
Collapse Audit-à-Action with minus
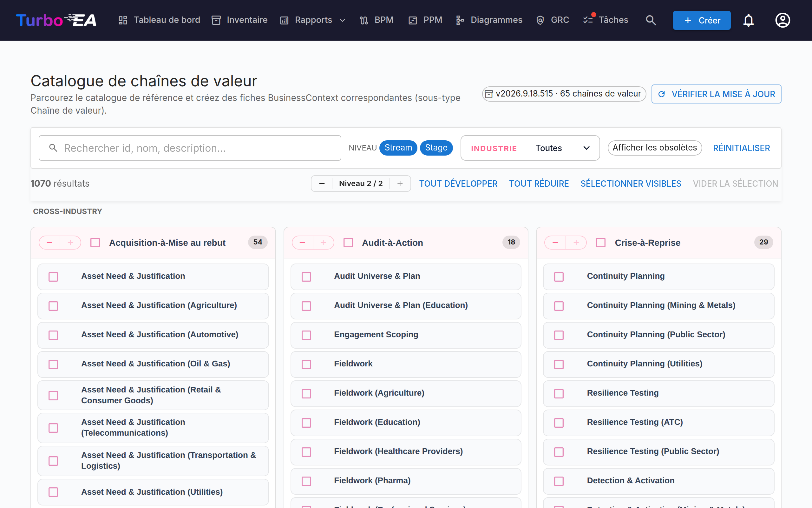click(x=302, y=243)
